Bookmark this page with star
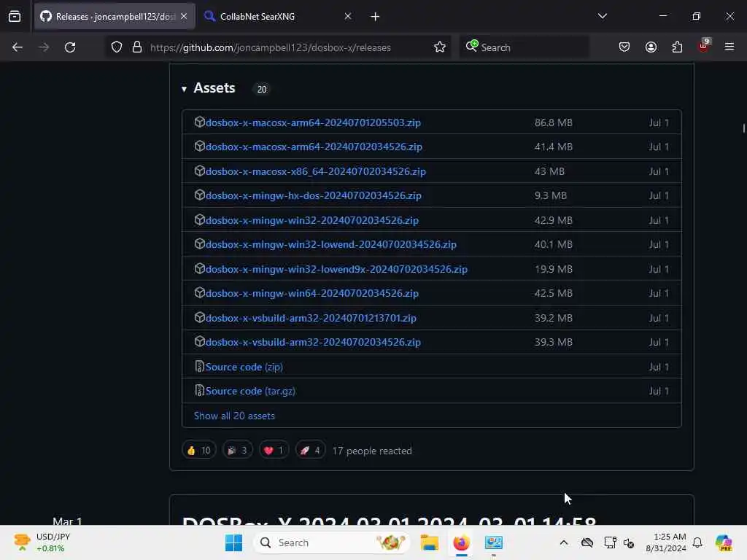The image size is (747, 560). [x=440, y=47]
